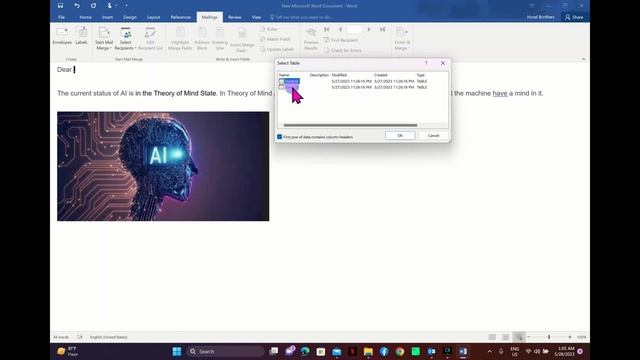Click Update Labels in ribbon
The image size is (640, 360).
(x=277, y=49)
